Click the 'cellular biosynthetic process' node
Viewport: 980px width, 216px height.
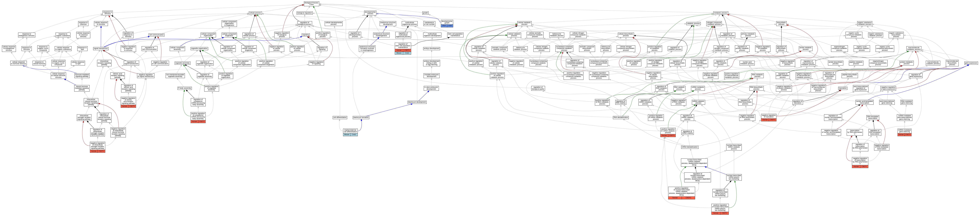pos(626,35)
